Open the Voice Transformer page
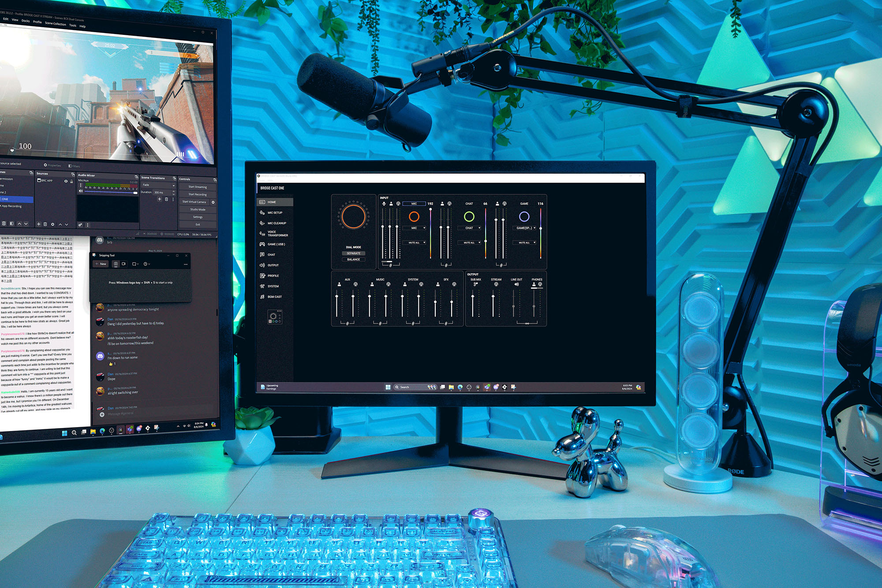This screenshot has width=882, height=588. pos(277,234)
